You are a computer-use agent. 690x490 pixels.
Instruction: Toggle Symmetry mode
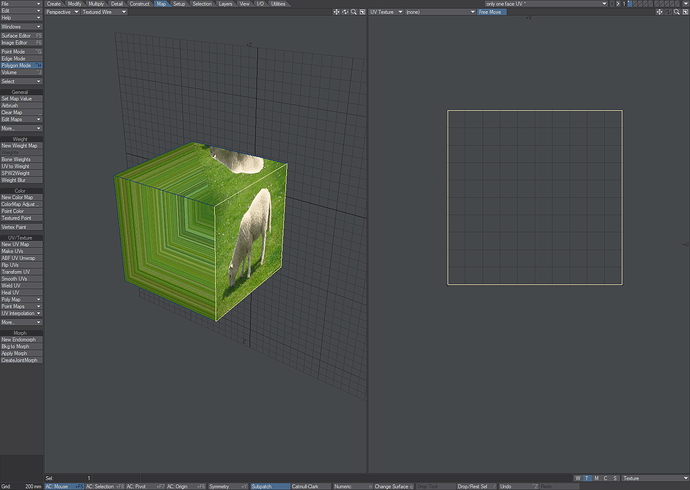click(x=228, y=486)
